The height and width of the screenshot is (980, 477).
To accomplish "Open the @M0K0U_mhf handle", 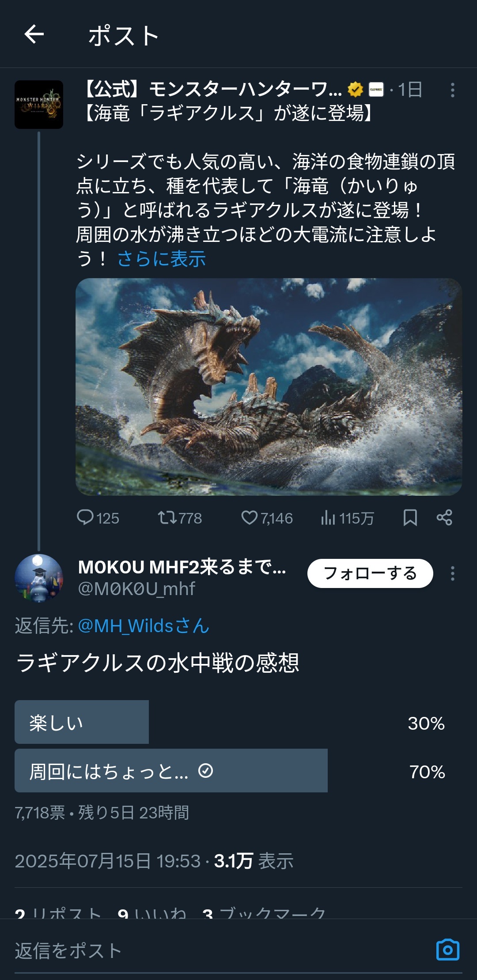I will click(x=136, y=589).
